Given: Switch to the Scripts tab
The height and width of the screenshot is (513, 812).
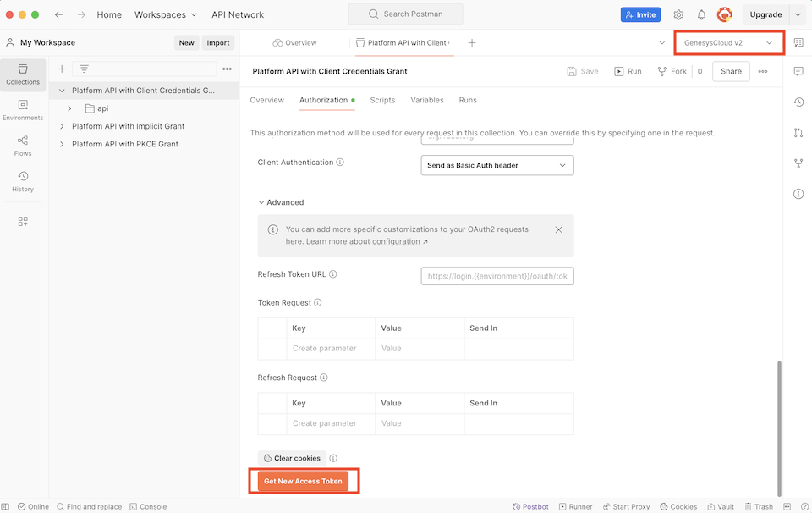Looking at the screenshot, I should point(382,100).
